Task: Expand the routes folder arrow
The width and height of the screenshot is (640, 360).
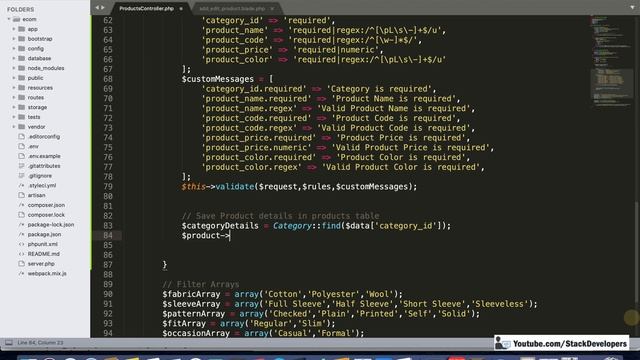Action: [14, 98]
